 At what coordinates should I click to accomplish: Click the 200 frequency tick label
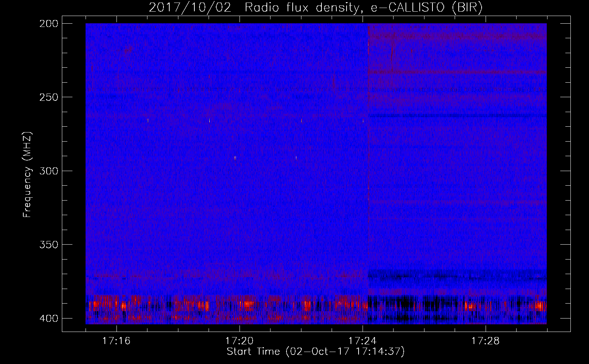(x=48, y=24)
